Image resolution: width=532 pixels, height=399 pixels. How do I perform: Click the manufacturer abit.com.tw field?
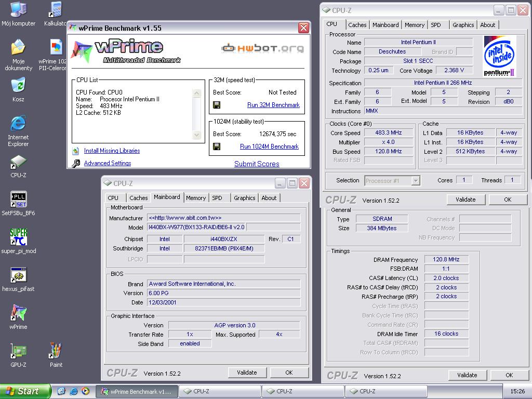coord(223,218)
